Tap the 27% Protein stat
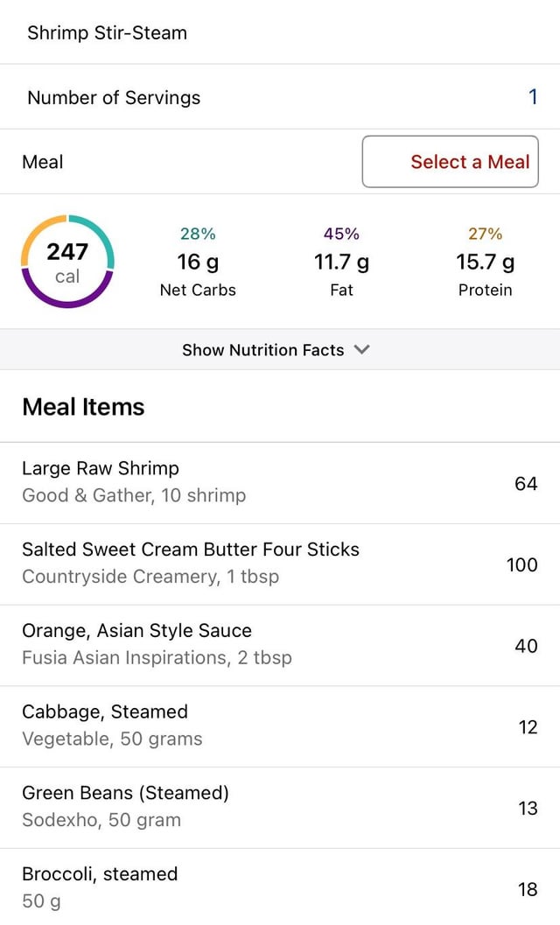560x925 pixels. point(485,262)
